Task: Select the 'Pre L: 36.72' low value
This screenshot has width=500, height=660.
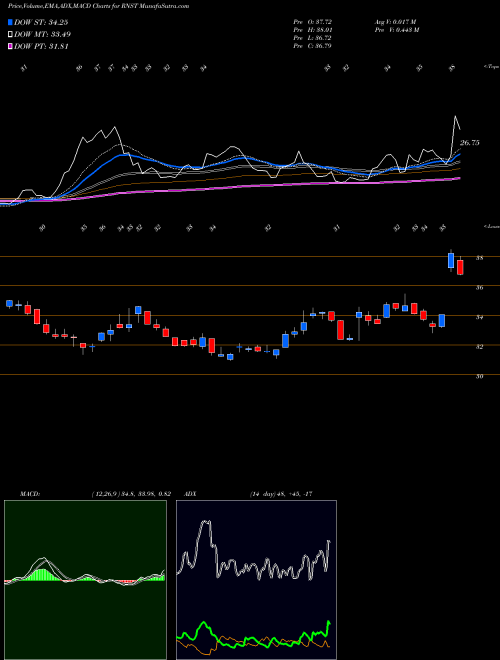Action: 312,38
